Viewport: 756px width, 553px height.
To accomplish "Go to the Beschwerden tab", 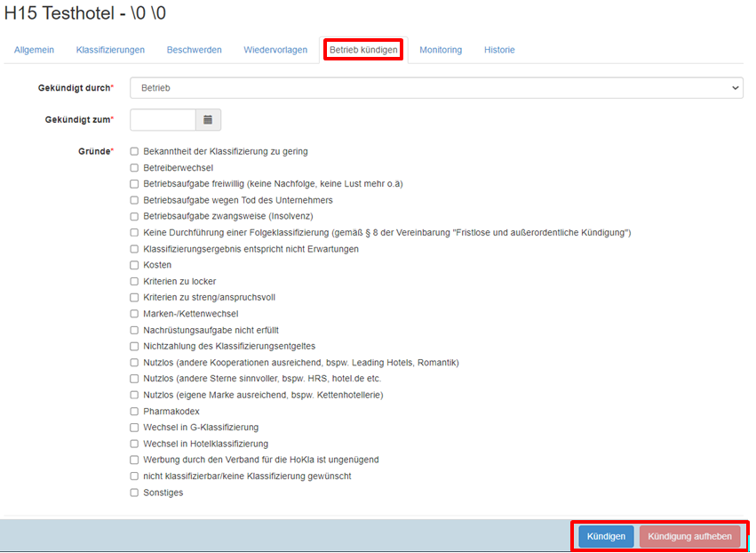I will (194, 50).
